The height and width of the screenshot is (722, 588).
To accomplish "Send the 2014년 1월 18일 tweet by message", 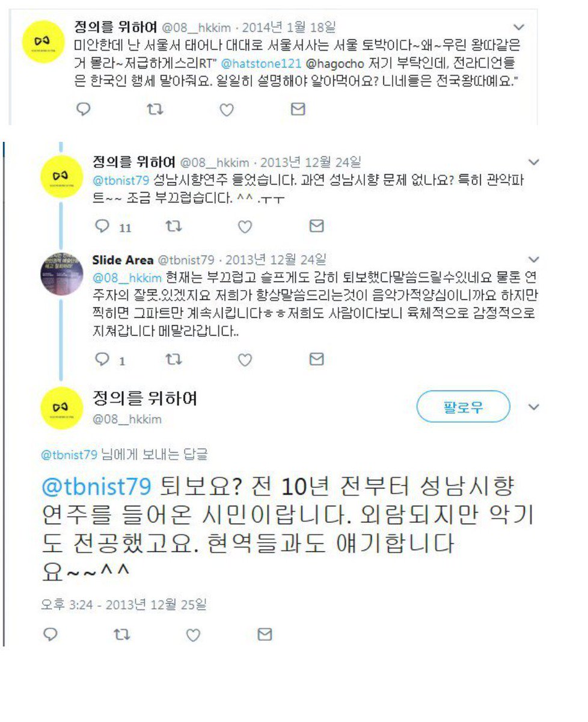I will click(298, 110).
